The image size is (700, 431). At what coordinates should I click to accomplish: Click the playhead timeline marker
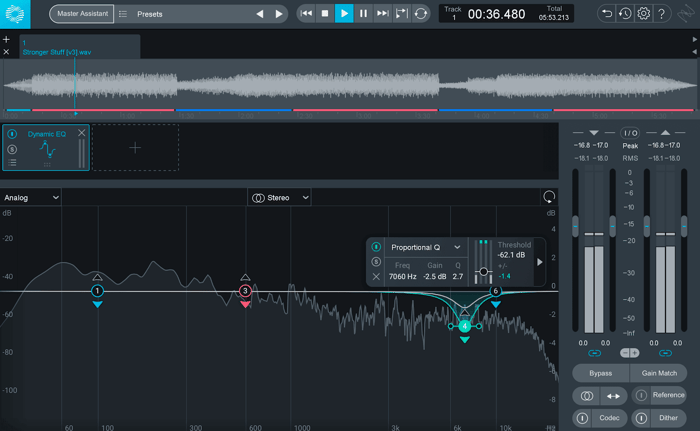pyautogui.click(x=76, y=114)
